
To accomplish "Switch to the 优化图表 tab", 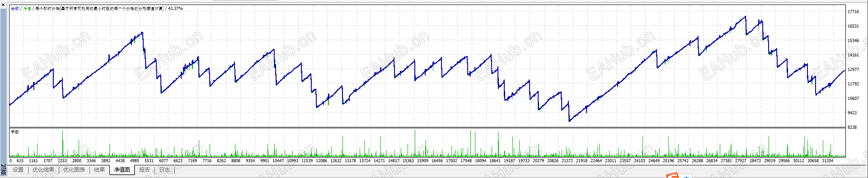I will click(x=74, y=170).
